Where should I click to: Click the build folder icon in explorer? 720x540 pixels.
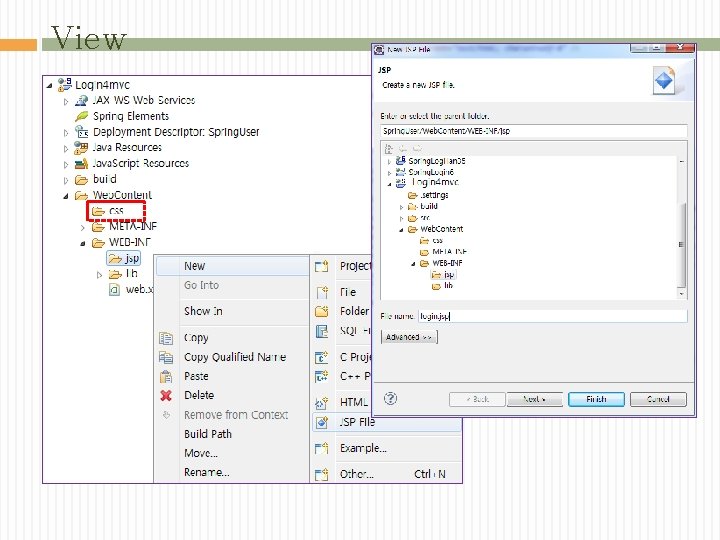click(81, 180)
